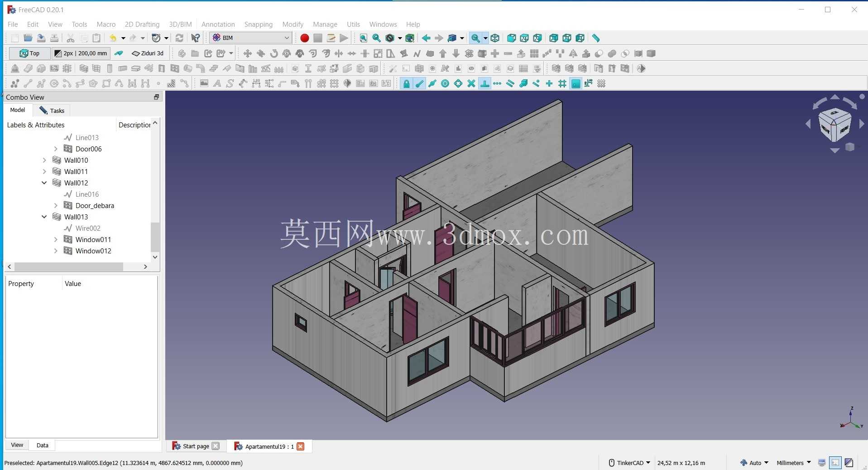Toggle Snap Center
Screen dimensions: 868x470
tap(445, 83)
